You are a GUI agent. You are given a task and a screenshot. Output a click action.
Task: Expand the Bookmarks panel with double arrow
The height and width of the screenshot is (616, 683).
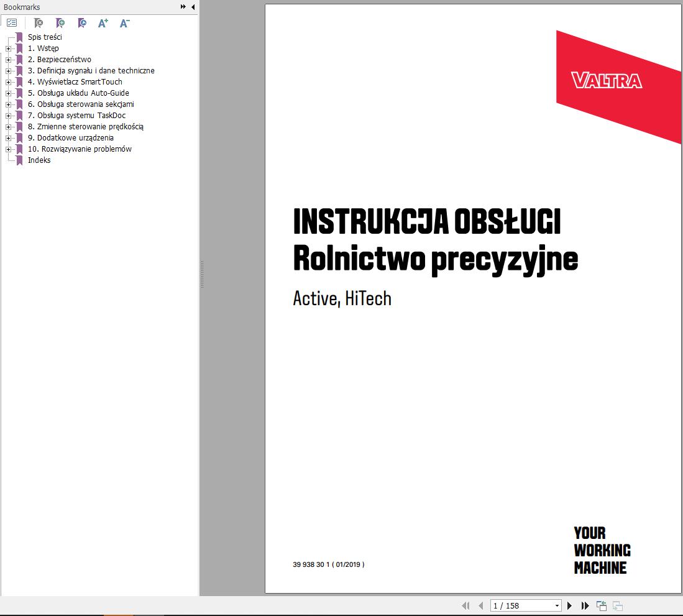click(x=183, y=7)
